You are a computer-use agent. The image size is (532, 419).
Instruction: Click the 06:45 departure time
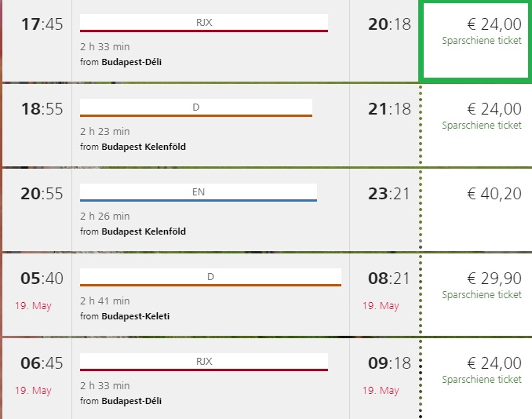[x=42, y=363]
